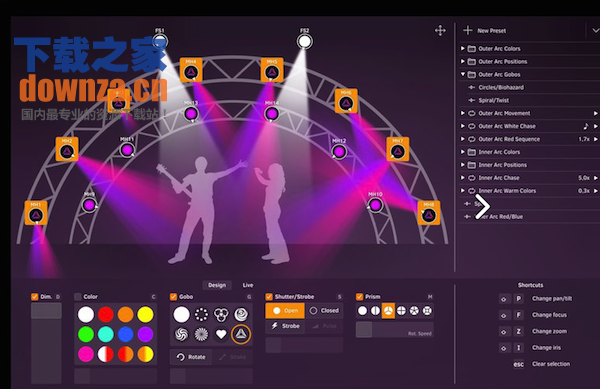The image size is (600, 389).
Task: Click the I key for Change iris
Action: point(518,348)
